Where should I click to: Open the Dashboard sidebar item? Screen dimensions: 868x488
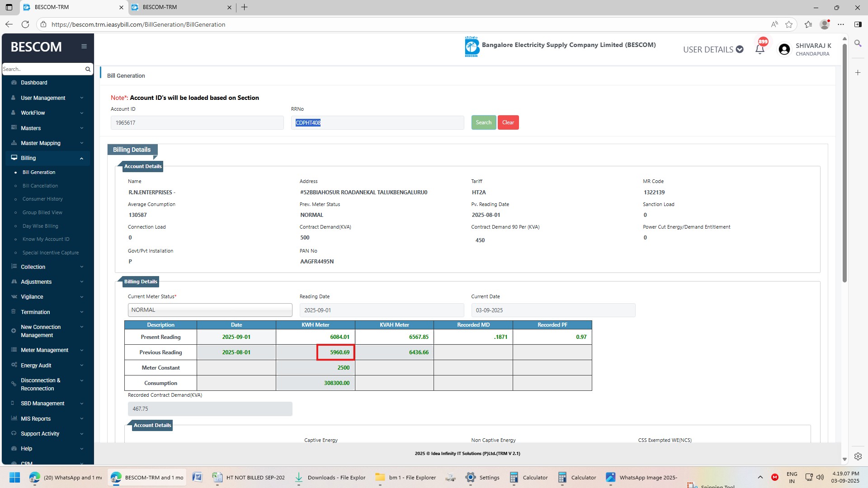click(x=34, y=83)
